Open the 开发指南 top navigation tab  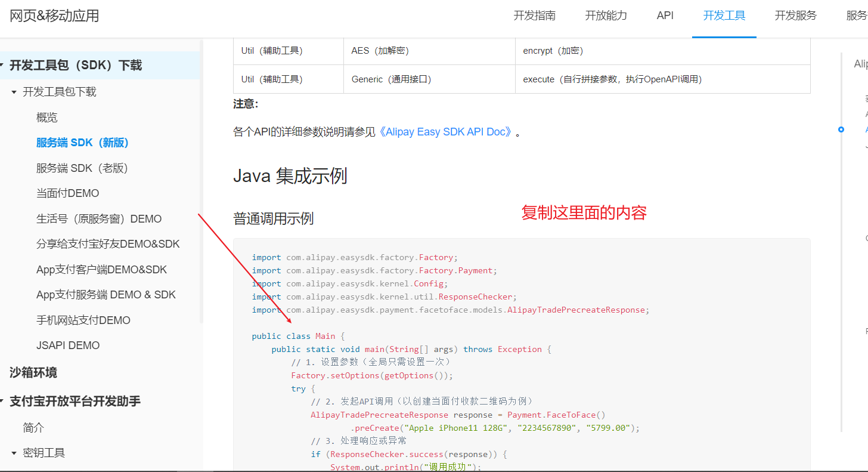click(534, 16)
